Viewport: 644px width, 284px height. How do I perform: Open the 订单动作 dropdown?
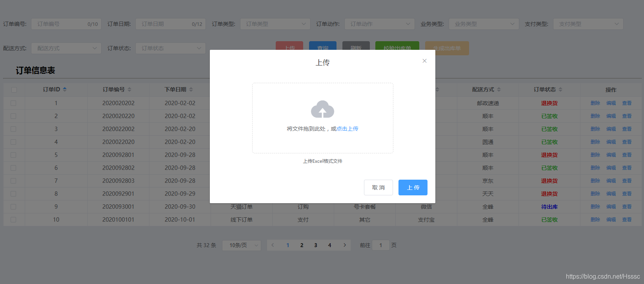(380, 24)
